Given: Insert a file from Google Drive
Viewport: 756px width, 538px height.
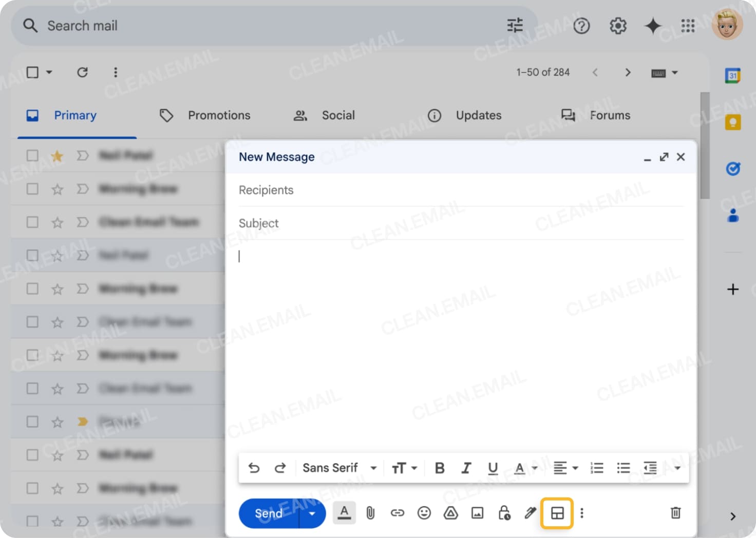Looking at the screenshot, I should click(450, 513).
